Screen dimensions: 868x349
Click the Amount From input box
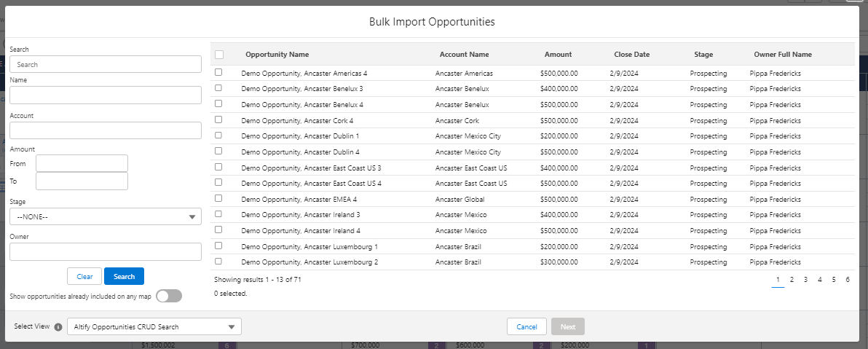tap(82, 163)
